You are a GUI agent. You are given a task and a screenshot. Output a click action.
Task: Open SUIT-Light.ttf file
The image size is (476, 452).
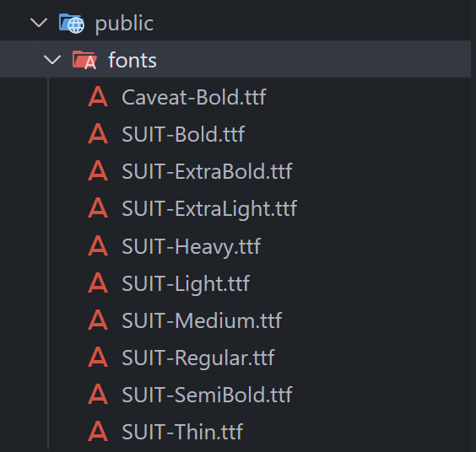point(186,284)
